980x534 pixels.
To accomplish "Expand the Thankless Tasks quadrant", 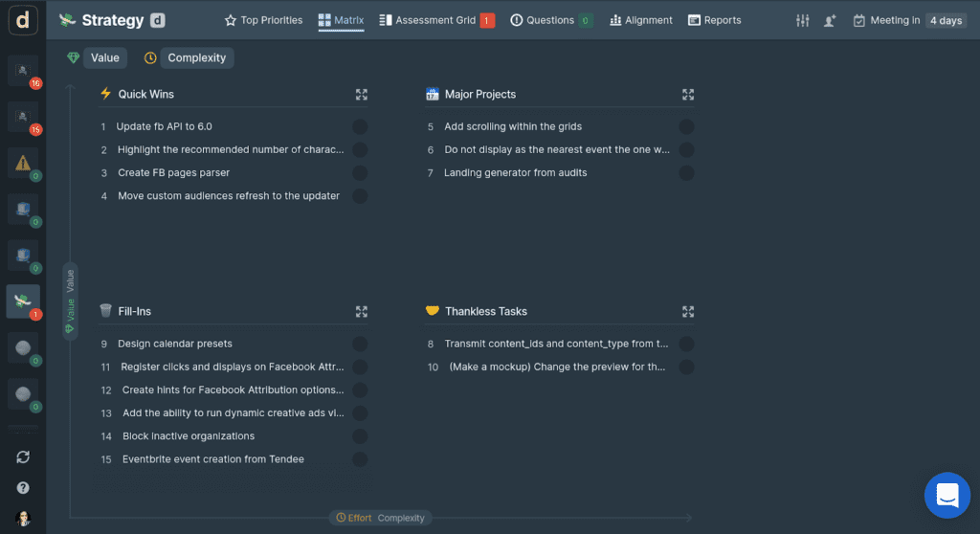I will (x=687, y=311).
